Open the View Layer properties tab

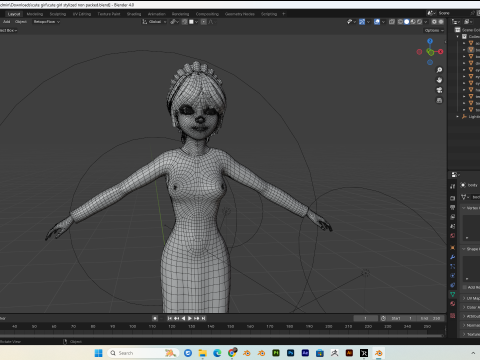pyautogui.click(x=452, y=217)
